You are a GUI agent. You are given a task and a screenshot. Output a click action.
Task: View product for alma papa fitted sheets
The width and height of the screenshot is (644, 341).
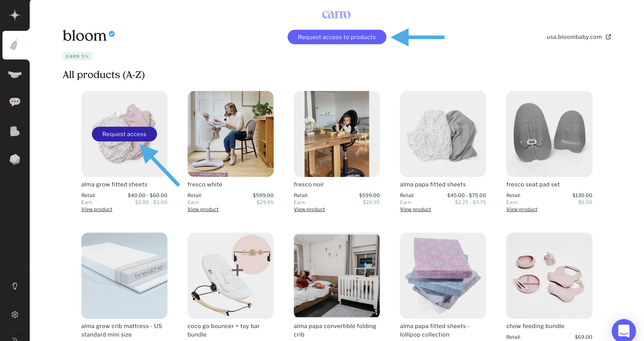tap(415, 209)
